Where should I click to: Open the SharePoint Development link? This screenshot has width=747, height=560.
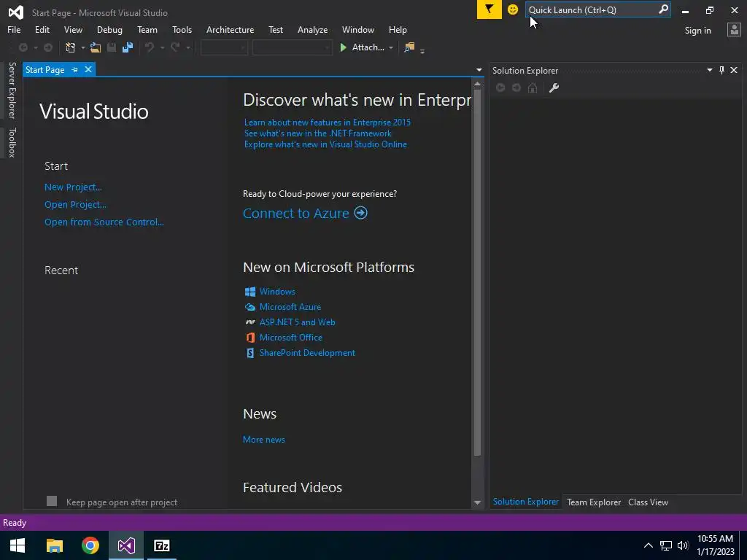(307, 353)
